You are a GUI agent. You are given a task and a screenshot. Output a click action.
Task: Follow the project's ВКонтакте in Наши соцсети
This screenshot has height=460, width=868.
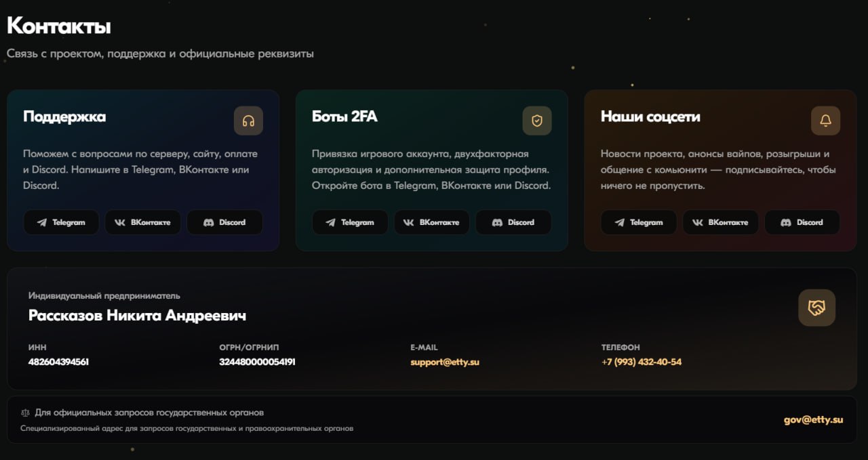pyautogui.click(x=720, y=222)
